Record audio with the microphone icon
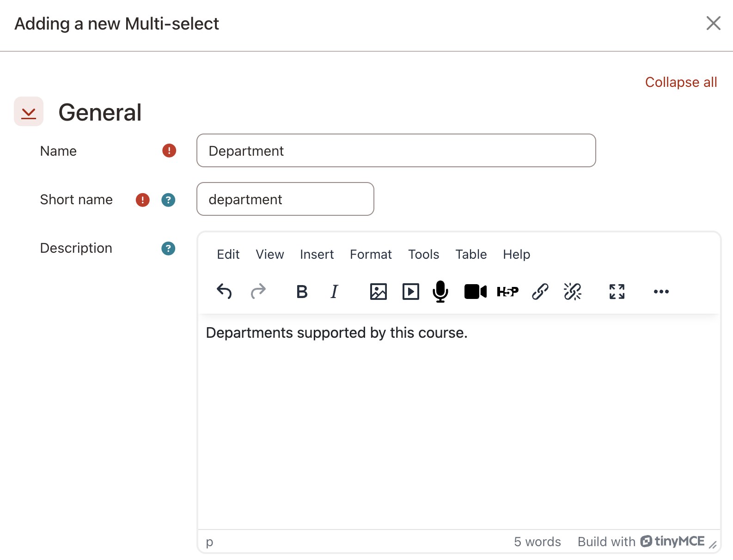 [x=440, y=292]
